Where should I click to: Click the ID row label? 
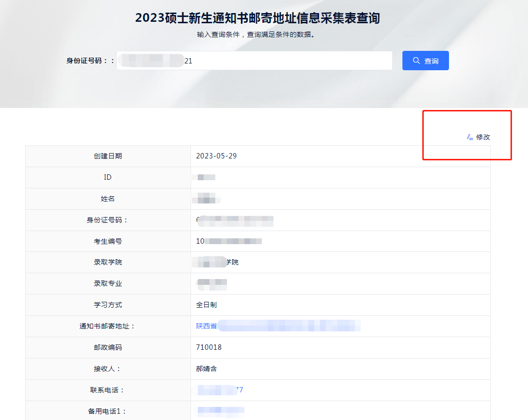(x=108, y=177)
